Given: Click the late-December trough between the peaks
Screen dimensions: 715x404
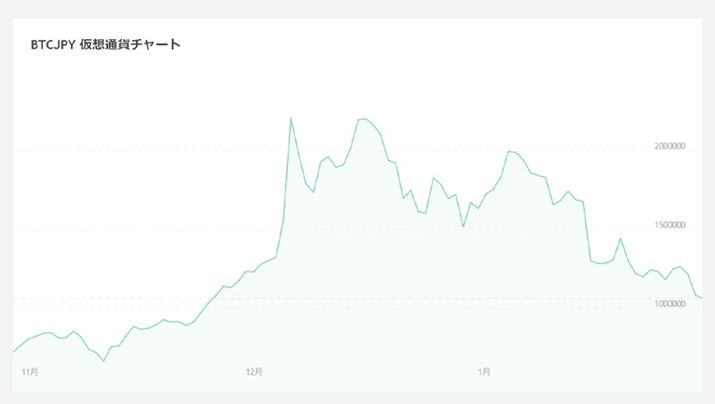Looking at the screenshot, I should tap(463, 226).
